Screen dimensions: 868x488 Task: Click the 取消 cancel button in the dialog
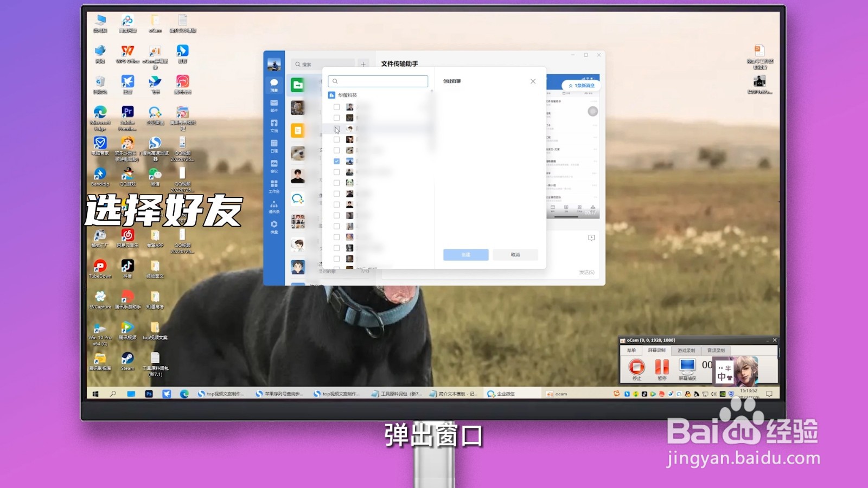515,255
